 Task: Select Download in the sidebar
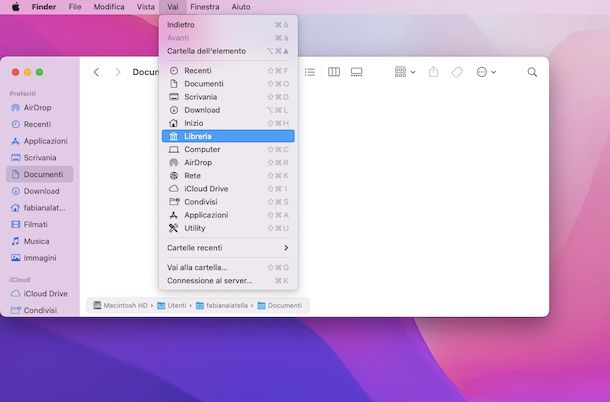tap(40, 191)
